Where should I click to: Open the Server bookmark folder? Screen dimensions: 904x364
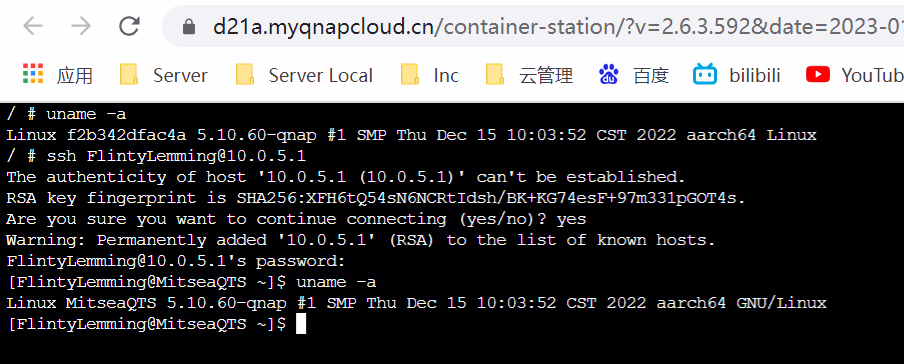point(164,75)
